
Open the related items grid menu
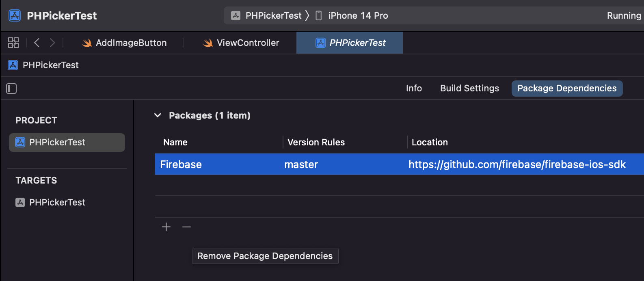(x=13, y=43)
